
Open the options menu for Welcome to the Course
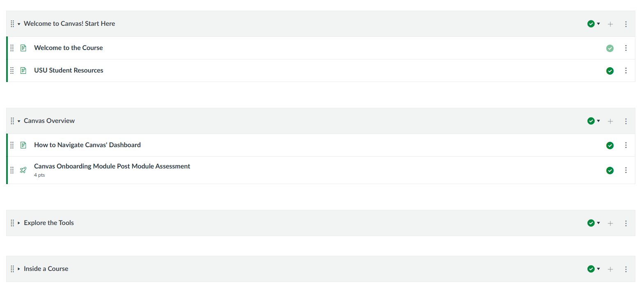tap(626, 48)
